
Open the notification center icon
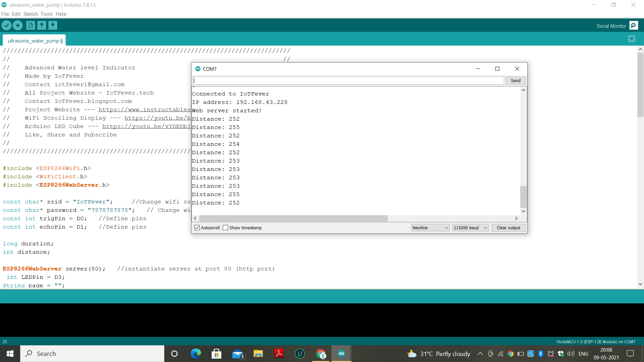[630, 354]
